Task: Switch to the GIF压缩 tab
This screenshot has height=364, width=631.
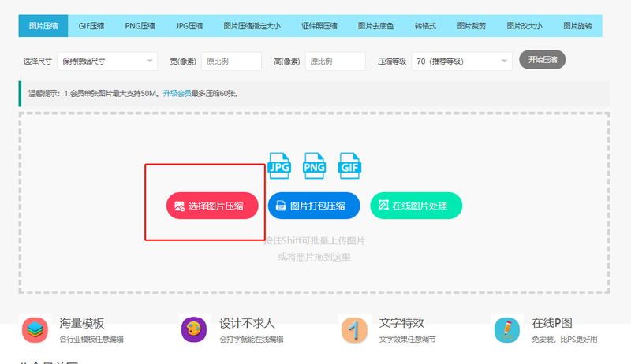Action: (x=91, y=26)
